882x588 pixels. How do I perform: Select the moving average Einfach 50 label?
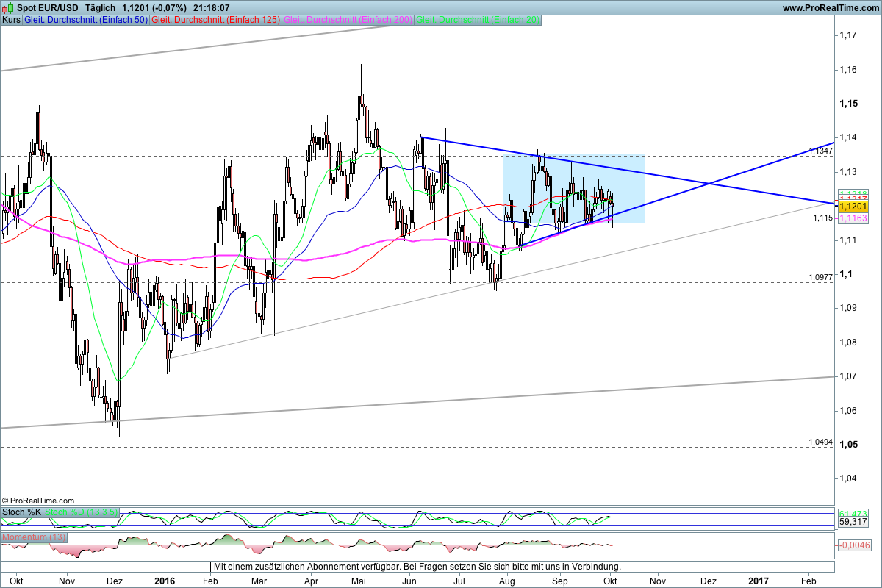pos(85,20)
